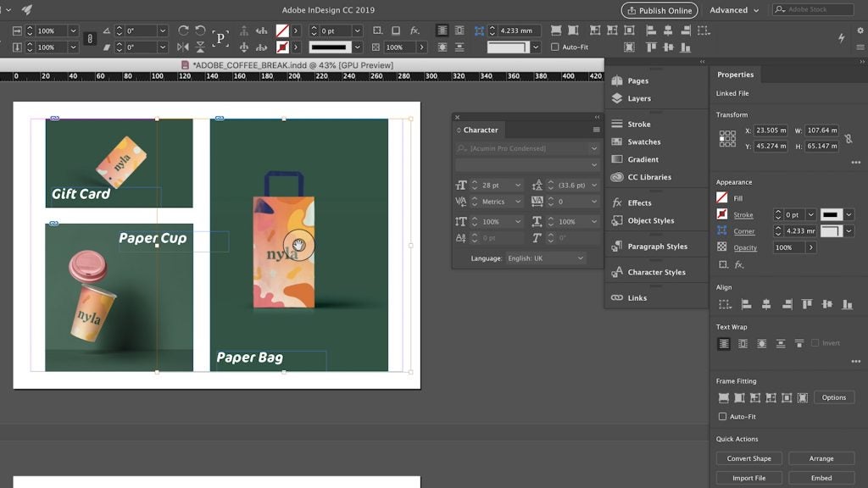Open the font size dropdown showing 28 pt
868x488 pixels.
(x=517, y=185)
